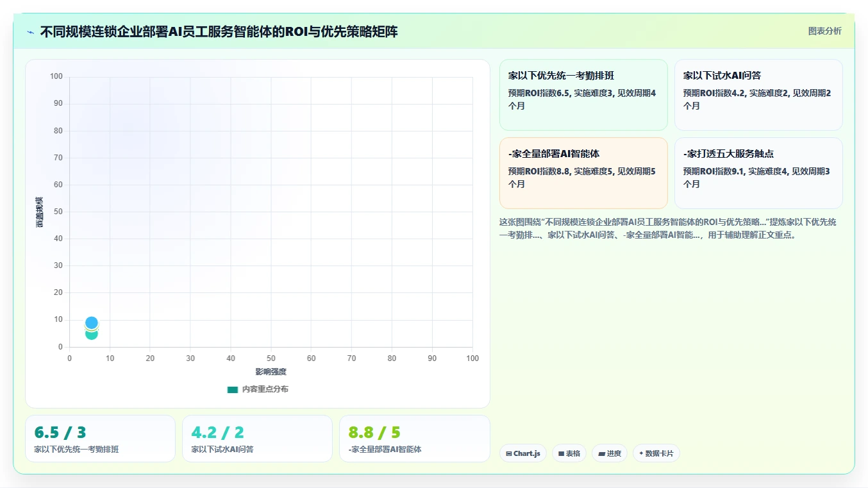Open the 家以下优先统一考勤排班 card
The height and width of the screenshot is (488, 868).
tap(583, 95)
